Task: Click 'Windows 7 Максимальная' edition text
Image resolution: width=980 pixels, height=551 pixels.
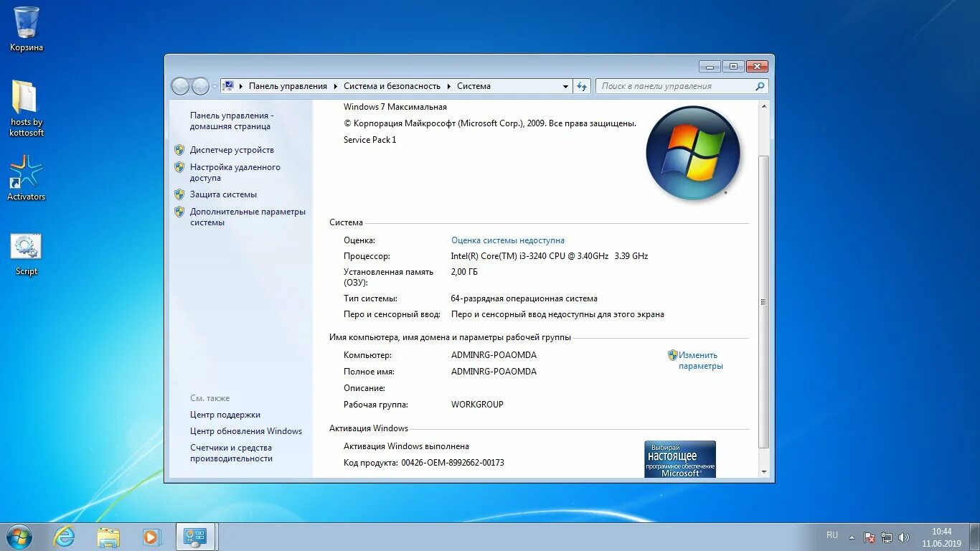Action: 395,107
